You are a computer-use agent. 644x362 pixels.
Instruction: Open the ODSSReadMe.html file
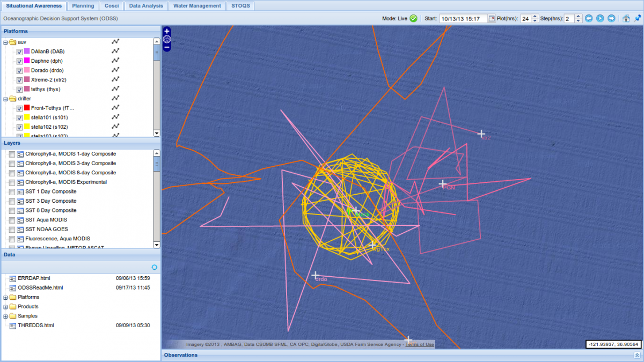tap(40, 287)
